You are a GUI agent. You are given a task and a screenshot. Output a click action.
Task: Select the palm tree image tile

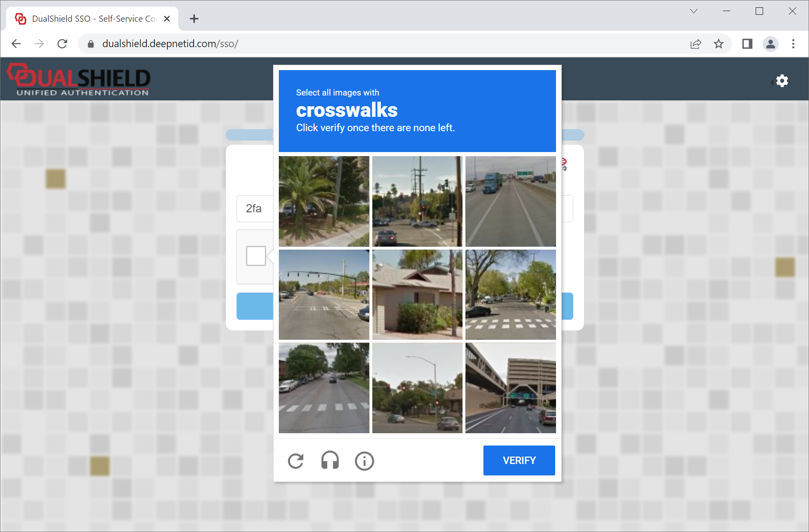324,201
